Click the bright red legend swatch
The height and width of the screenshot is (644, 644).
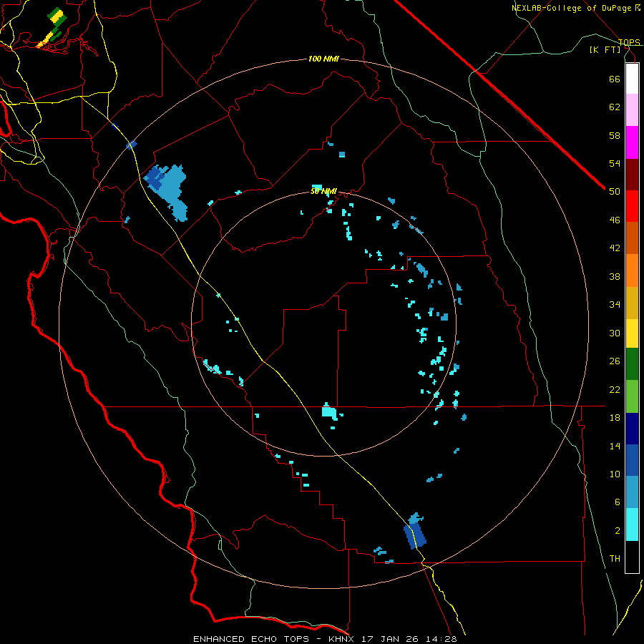click(632, 206)
